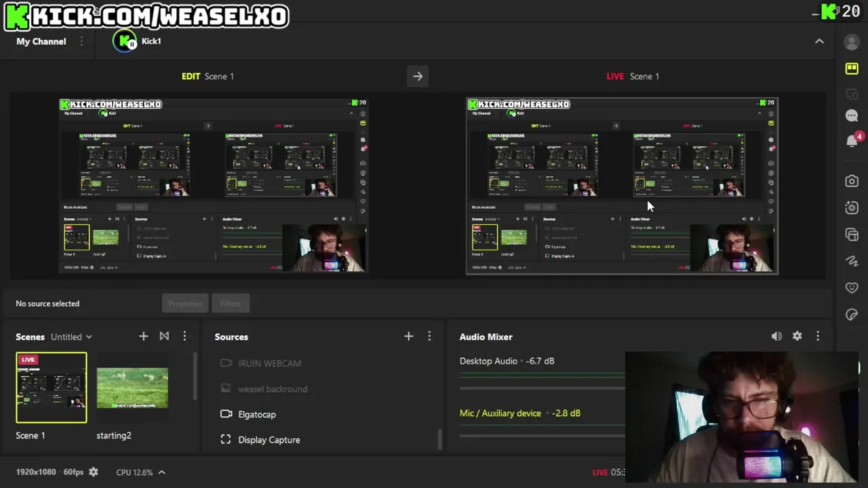Open output settings gear next to 60fps
This screenshot has width=868, height=488.
[x=94, y=472]
